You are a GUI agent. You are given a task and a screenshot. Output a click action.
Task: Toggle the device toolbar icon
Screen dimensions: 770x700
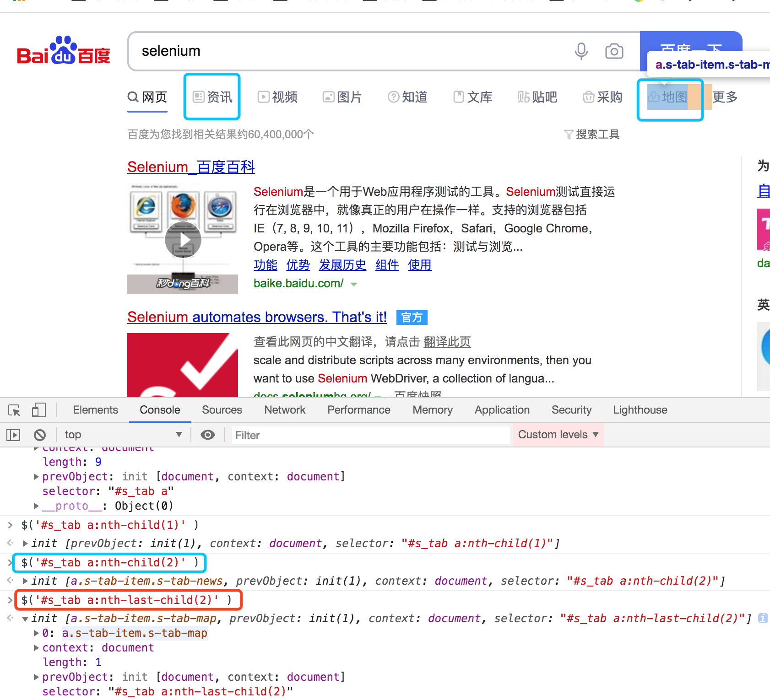click(x=39, y=410)
